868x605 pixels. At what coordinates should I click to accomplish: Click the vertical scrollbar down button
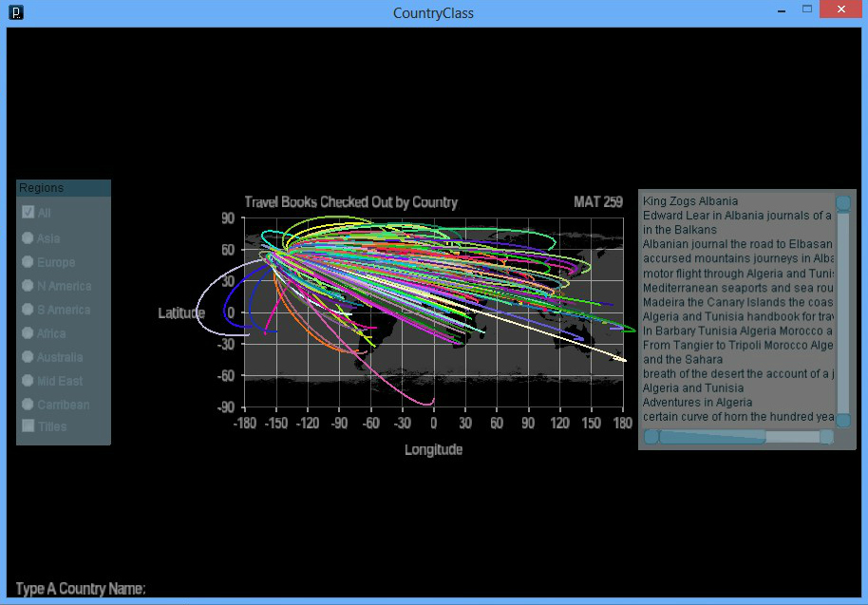tap(842, 420)
